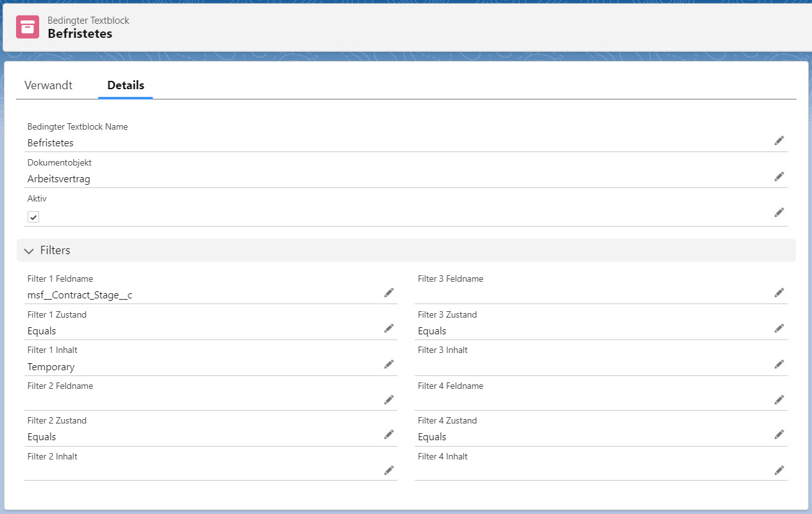Edit the Filter 1 Feldname pencil icon
Screen dimensions: 812x514
click(388, 293)
